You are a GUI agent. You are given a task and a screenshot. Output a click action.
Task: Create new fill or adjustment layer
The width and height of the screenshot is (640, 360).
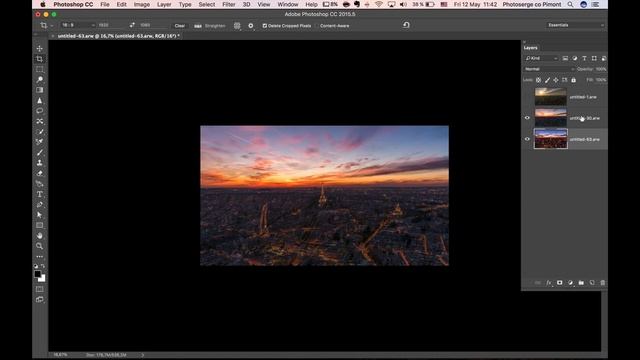tap(570, 282)
